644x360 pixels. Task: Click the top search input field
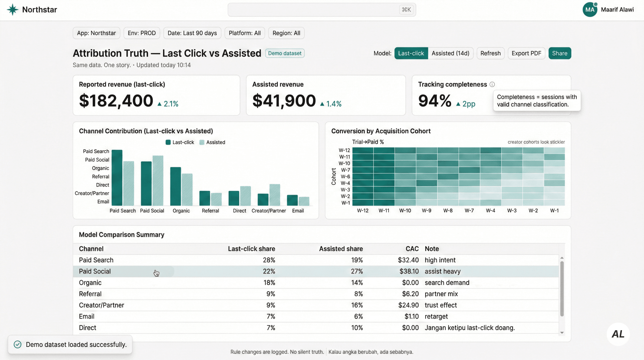pyautogui.click(x=312, y=10)
